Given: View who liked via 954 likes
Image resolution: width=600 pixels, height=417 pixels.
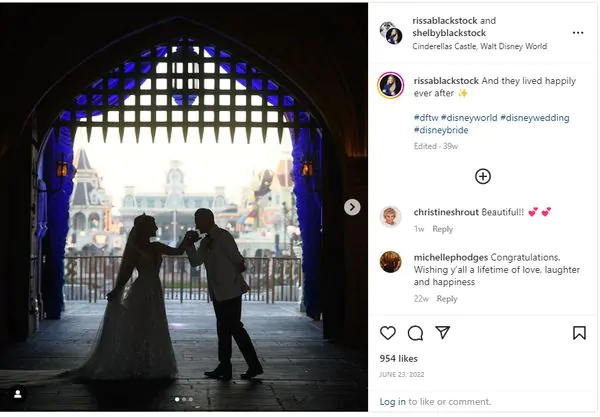Looking at the screenshot, I should point(398,358).
